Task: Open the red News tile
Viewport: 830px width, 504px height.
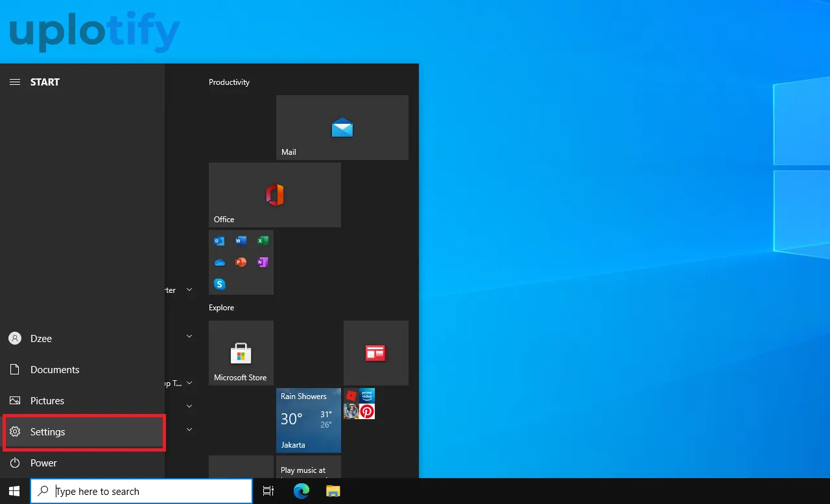Action: point(376,353)
